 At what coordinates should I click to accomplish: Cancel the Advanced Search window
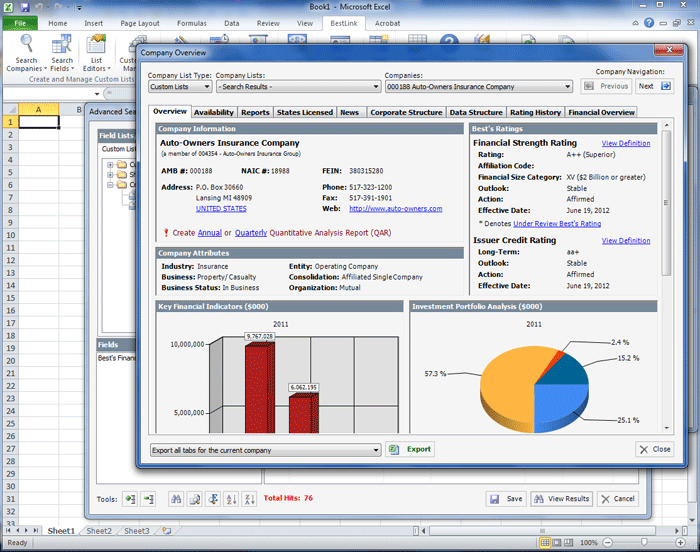click(618, 498)
